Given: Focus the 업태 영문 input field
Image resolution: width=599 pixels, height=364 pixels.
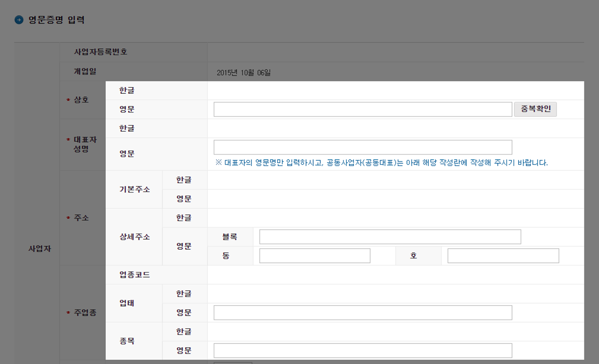Looking at the screenshot, I should coord(363,313).
